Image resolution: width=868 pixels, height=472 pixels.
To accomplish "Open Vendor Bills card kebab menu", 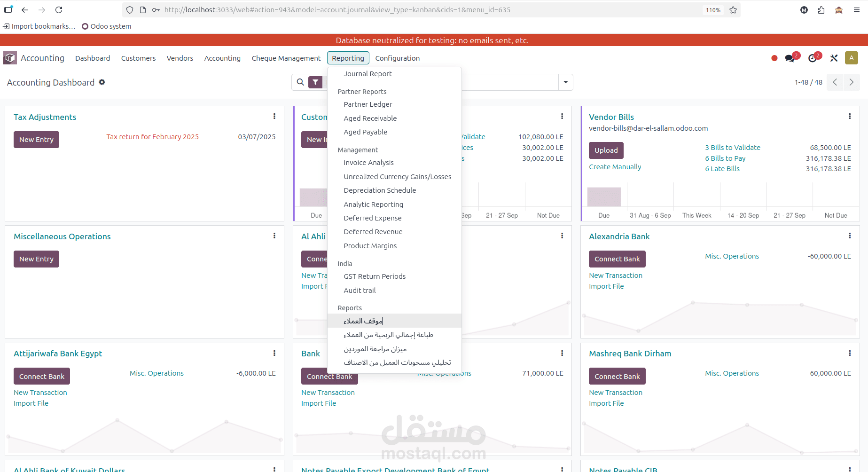I will click(x=850, y=117).
